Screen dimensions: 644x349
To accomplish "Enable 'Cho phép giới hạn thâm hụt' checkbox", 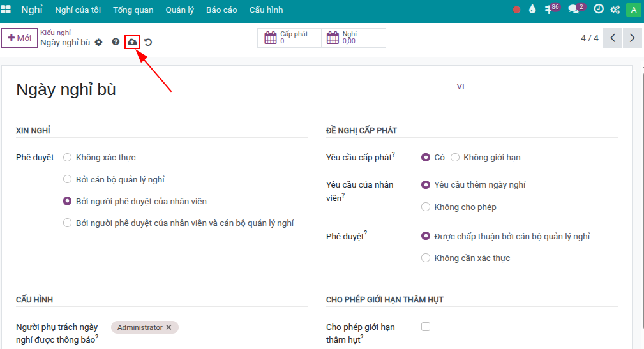I will coord(426,327).
